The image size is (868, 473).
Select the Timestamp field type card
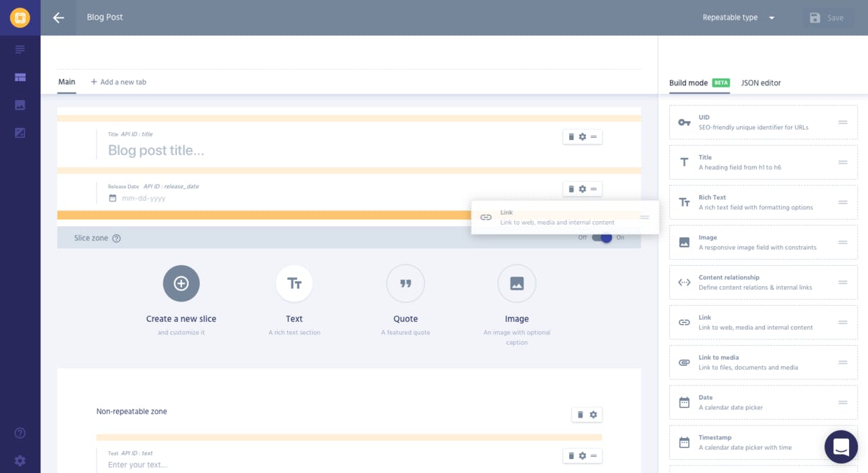tap(763, 442)
